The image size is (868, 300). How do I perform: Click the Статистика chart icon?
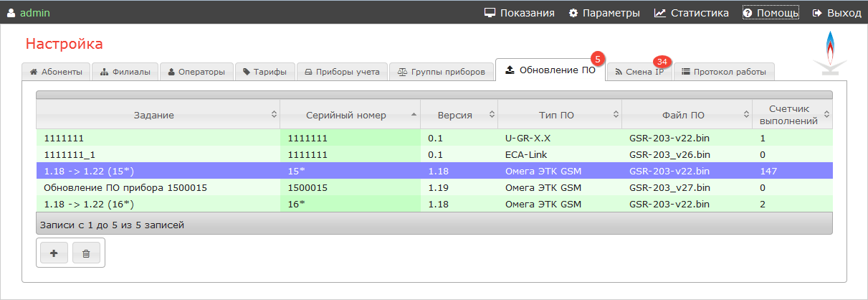click(660, 13)
